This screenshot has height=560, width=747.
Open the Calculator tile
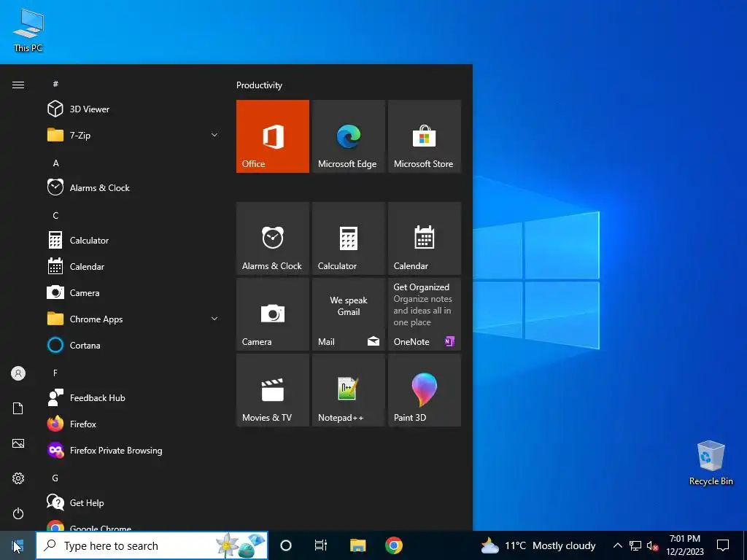click(348, 238)
